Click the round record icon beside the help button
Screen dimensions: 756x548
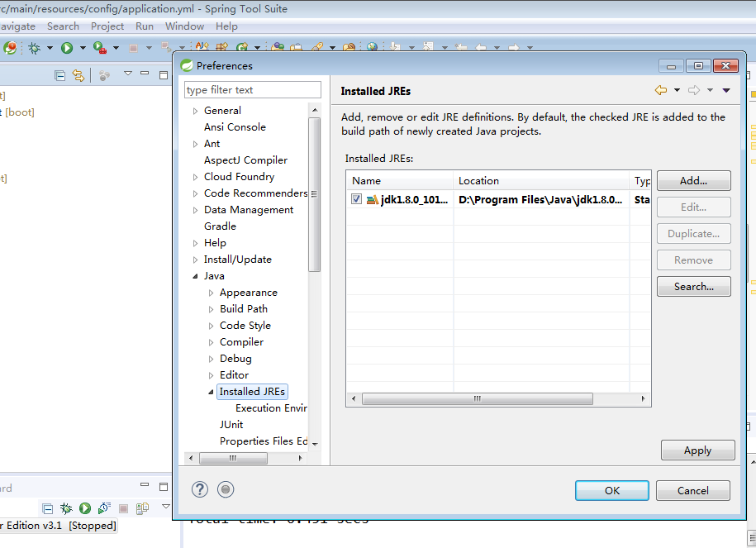pyautogui.click(x=226, y=489)
